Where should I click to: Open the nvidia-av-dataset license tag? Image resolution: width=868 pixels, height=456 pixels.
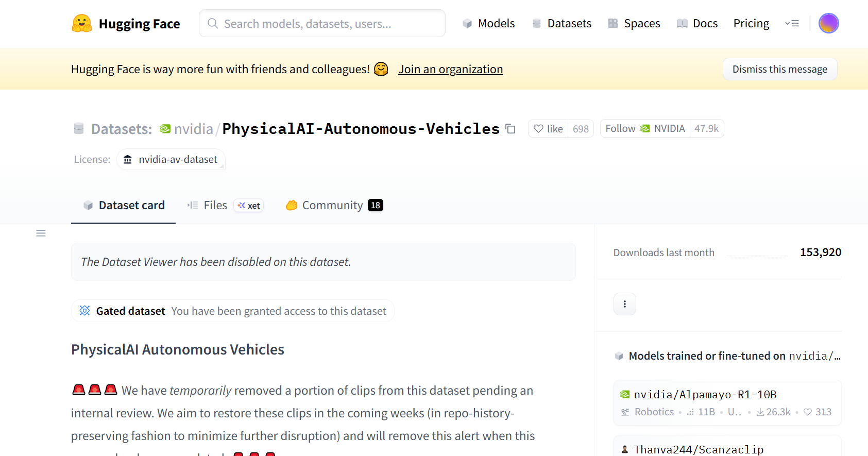pos(171,160)
